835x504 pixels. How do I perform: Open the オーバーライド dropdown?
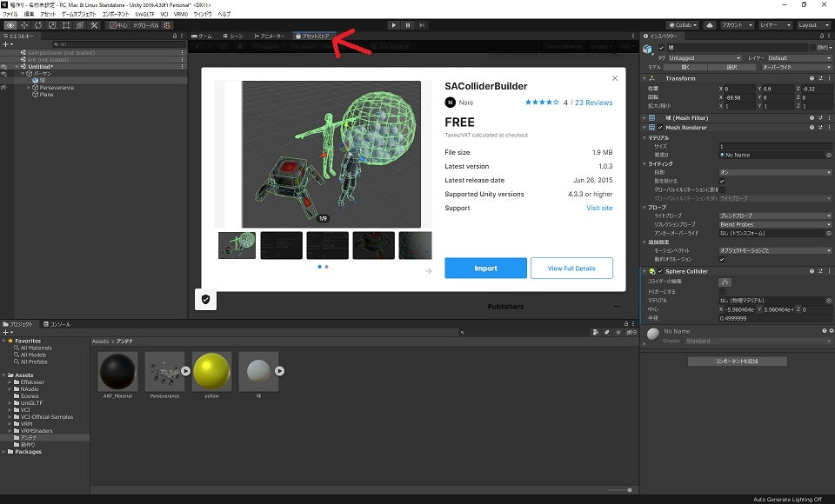(796, 67)
